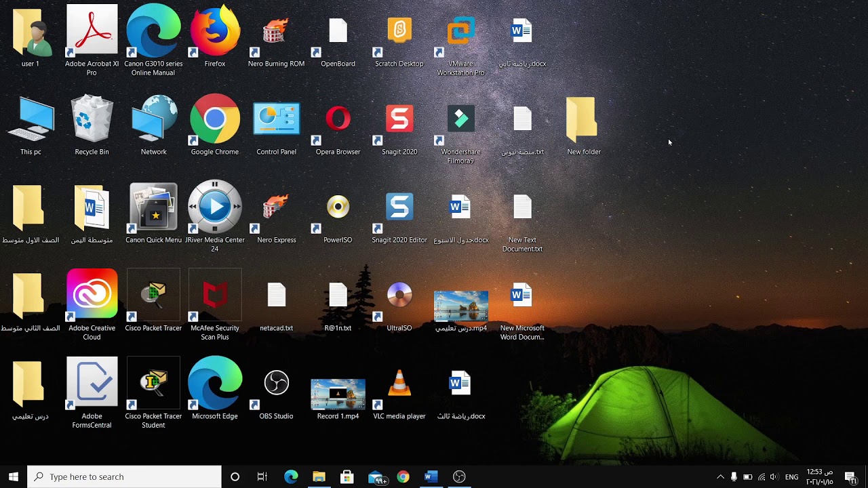This screenshot has width=868, height=488.
Task: Switch to Word from the taskbar
Action: (431, 476)
